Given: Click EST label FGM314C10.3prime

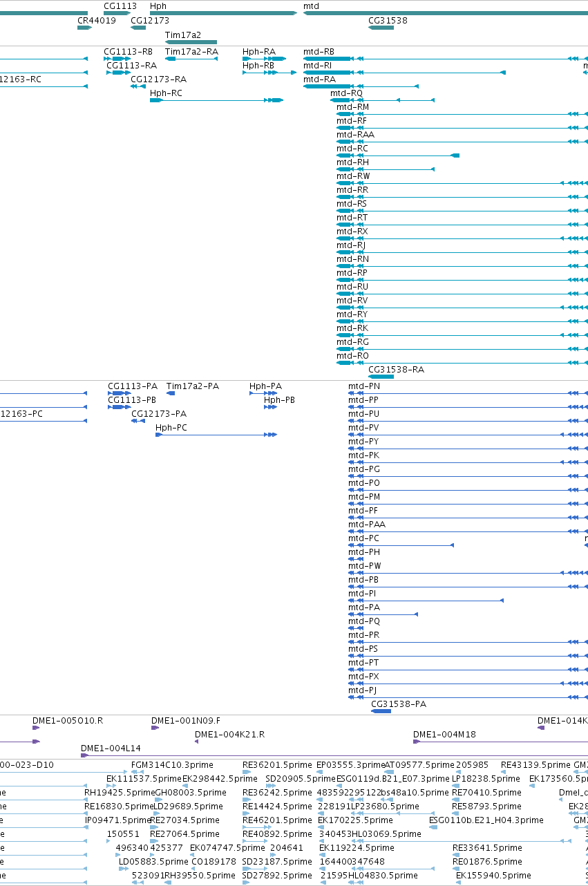Looking at the screenshot, I should point(172,765).
